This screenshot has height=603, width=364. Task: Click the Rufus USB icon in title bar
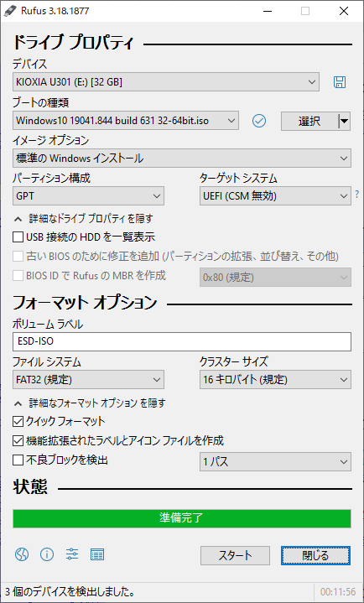click(x=8, y=11)
